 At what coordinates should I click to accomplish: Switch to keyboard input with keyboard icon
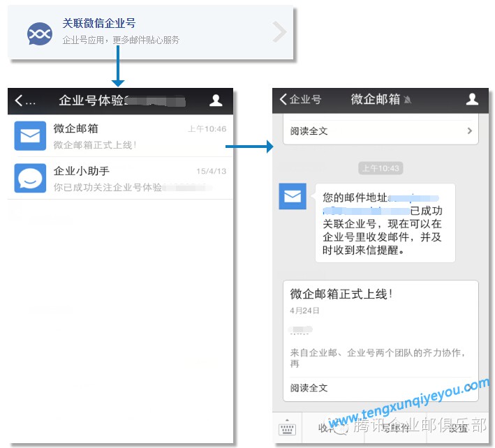287,428
